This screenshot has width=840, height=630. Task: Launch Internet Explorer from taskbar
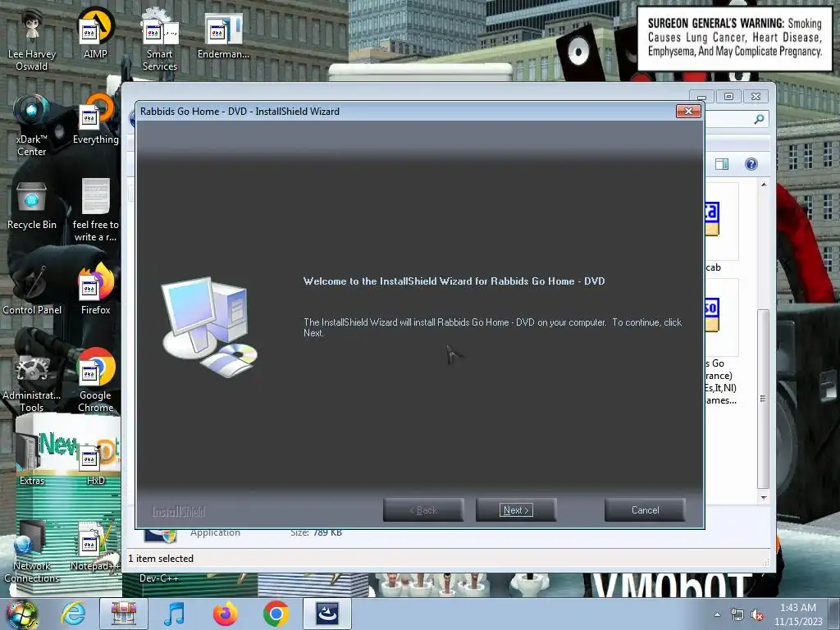73,614
